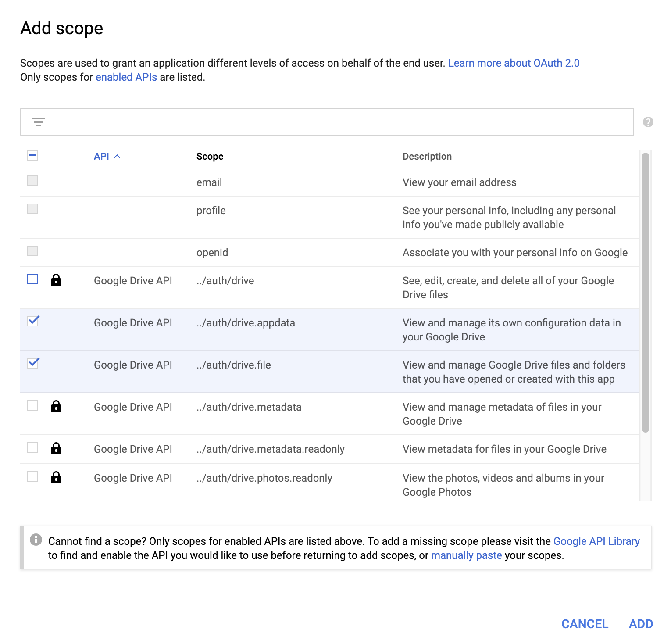Screen dimensions: 671x644
Task: Uncheck the ../auth/drive.appdata scope
Action: click(x=33, y=322)
